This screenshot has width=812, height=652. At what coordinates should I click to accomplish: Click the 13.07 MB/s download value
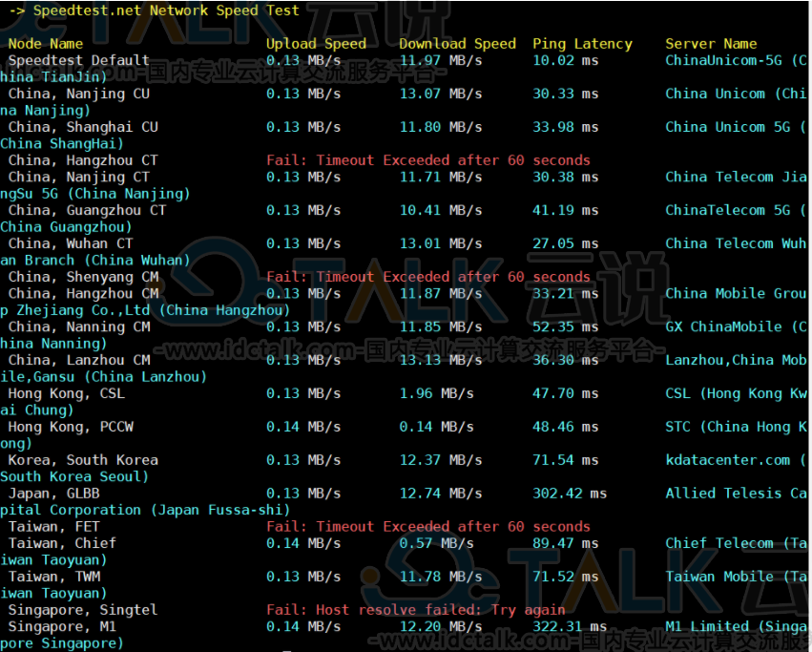click(441, 94)
